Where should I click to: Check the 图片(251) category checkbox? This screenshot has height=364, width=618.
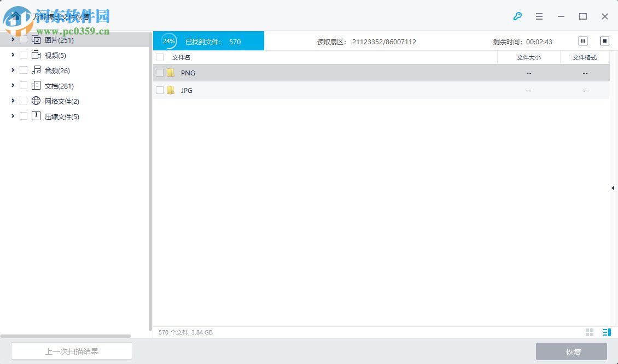24,39
